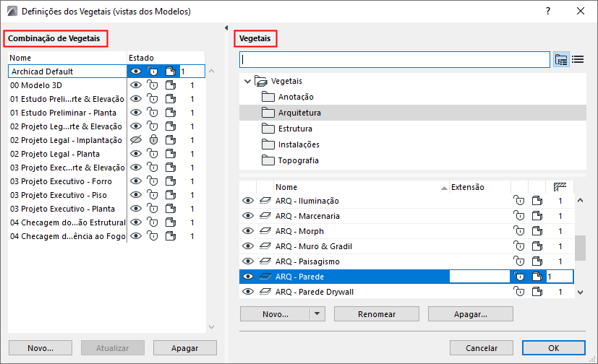Open the Arquitetura folder
This screenshot has height=364, width=598.
coord(299,113)
